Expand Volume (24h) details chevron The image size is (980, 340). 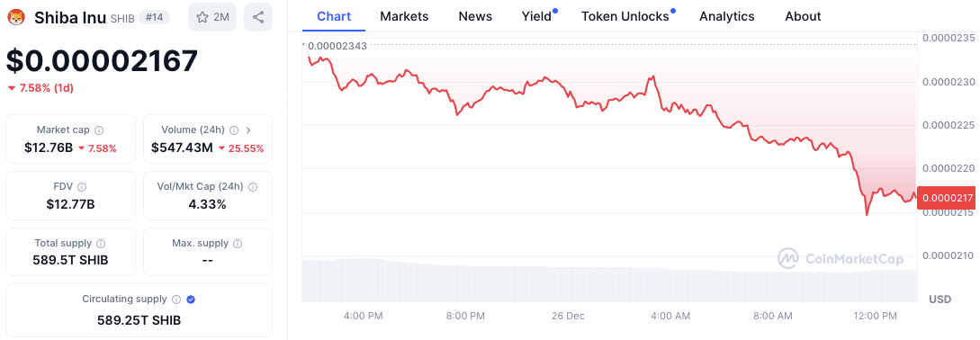pyautogui.click(x=248, y=130)
